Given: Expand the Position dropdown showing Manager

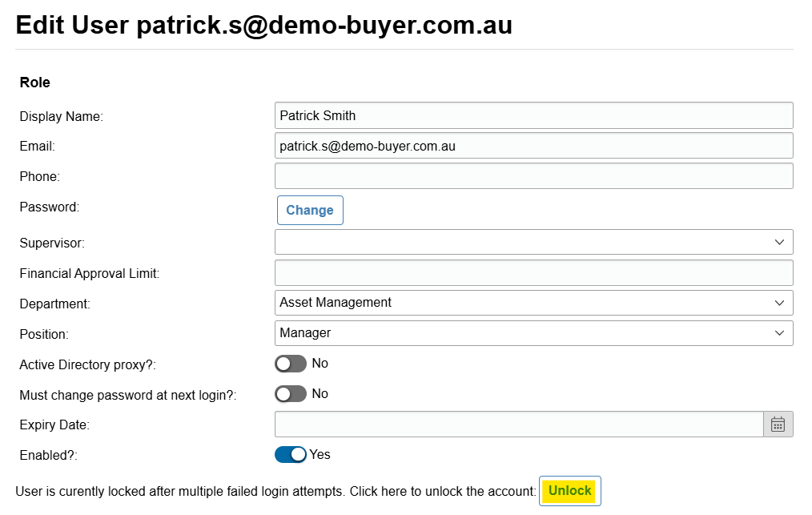Looking at the screenshot, I should (534, 333).
